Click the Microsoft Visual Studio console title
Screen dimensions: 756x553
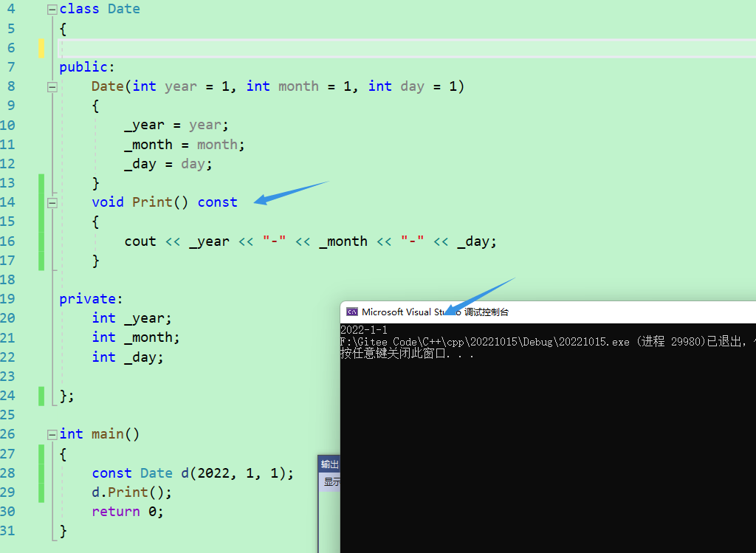[435, 312]
